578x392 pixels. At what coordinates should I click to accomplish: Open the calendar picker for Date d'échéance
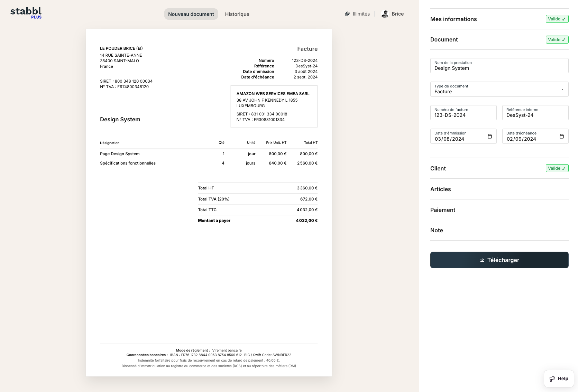[562, 137]
